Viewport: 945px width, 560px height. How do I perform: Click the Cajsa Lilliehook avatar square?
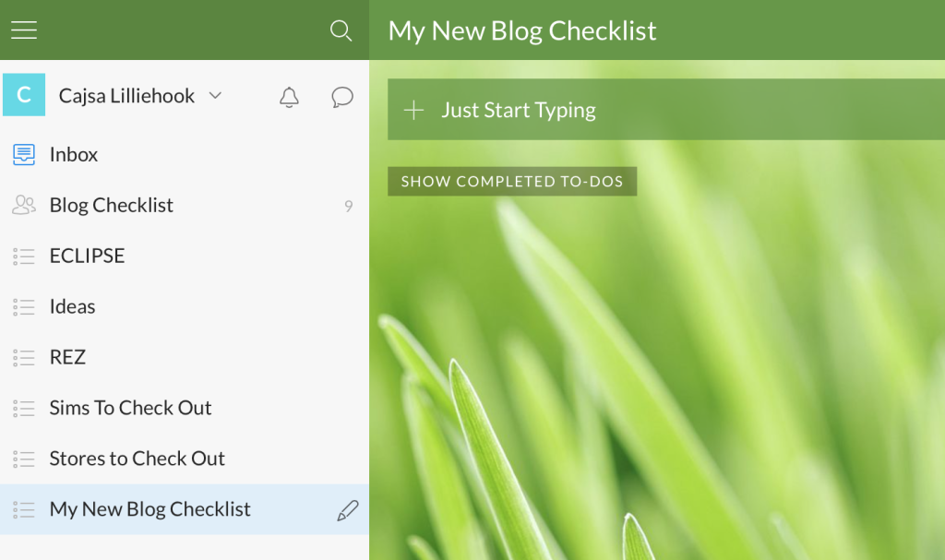pos(23,95)
